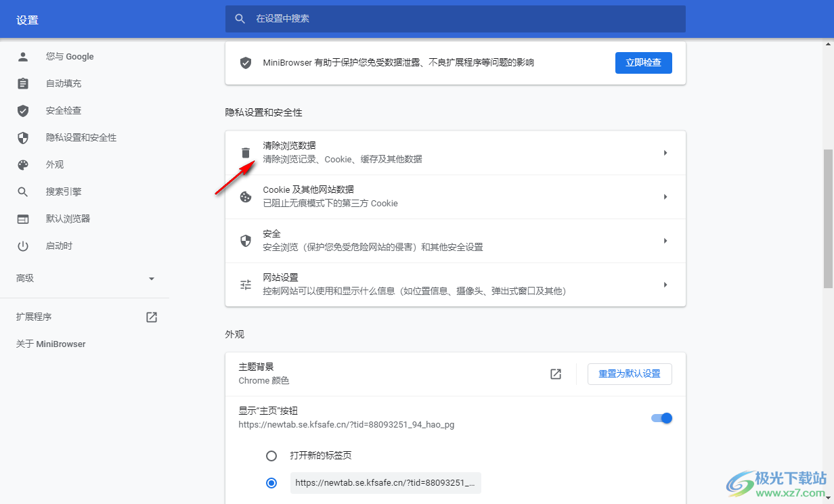Viewport: 834px width, 504px height.
Task: Select the custom homepage URL radio option
Action: pyautogui.click(x=271, y=482)
